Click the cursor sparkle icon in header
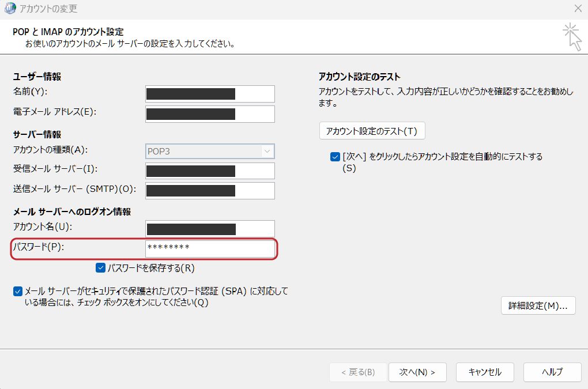Image resolution: width=588 pixels, height=389 pixels. tap(572, 36)
